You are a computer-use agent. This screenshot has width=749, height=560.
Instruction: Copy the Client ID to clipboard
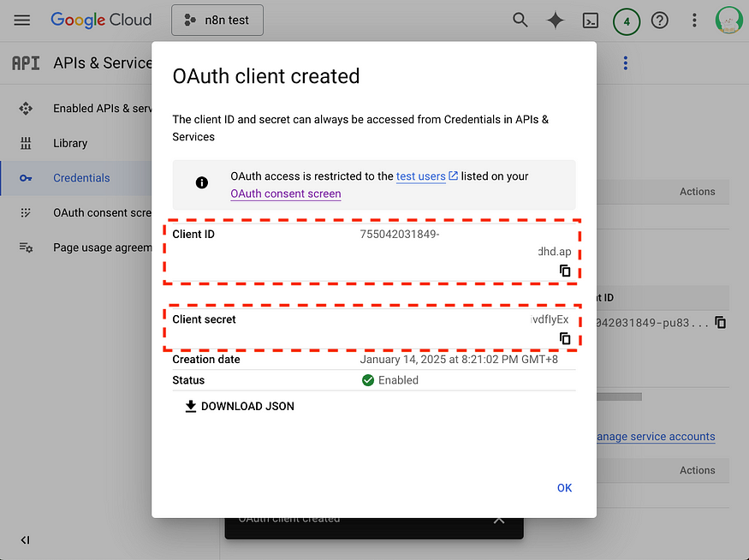tap(565, 271)
